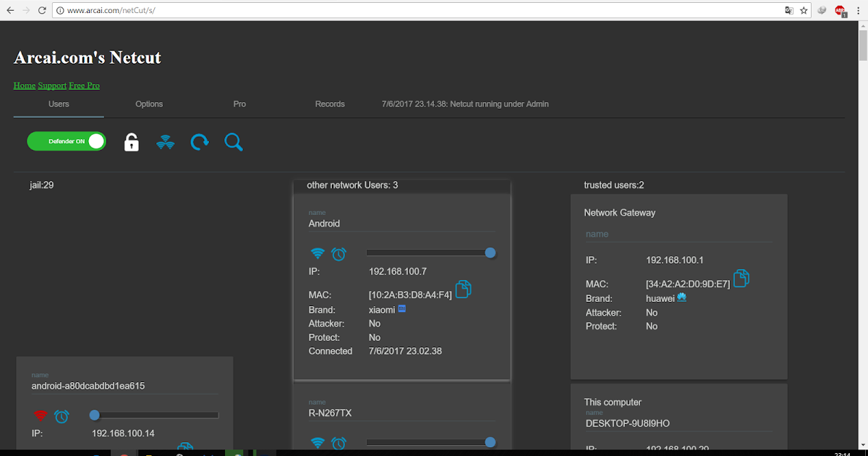Click the refresh arrow icon in Netcut toolbar
Image resolution: width=868 pixels, height=456 pixels.
[200, 142]
